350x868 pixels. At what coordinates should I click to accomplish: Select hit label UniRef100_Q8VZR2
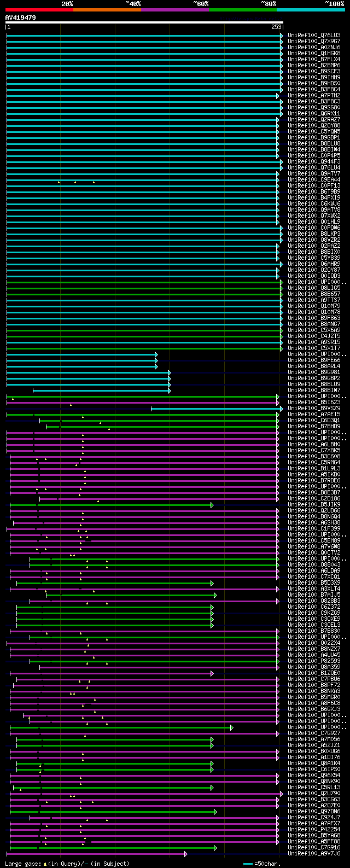tap(314, 240)
